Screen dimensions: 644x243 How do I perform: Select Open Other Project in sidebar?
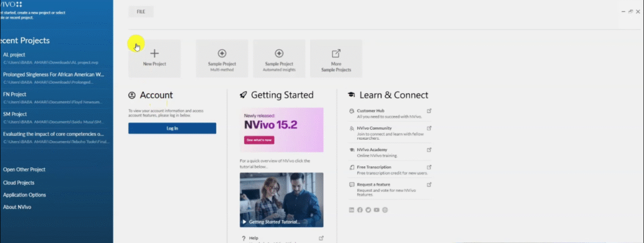tap(25, 169)
